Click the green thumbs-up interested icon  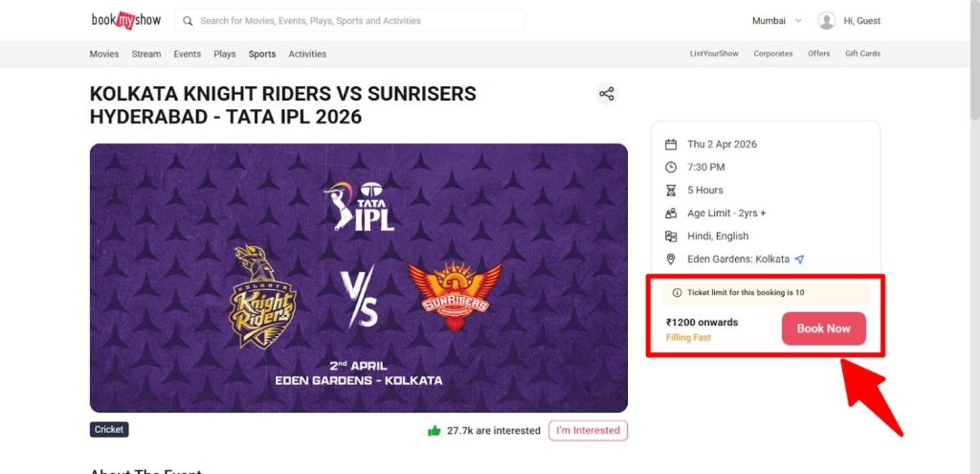[x=434, y=431]
